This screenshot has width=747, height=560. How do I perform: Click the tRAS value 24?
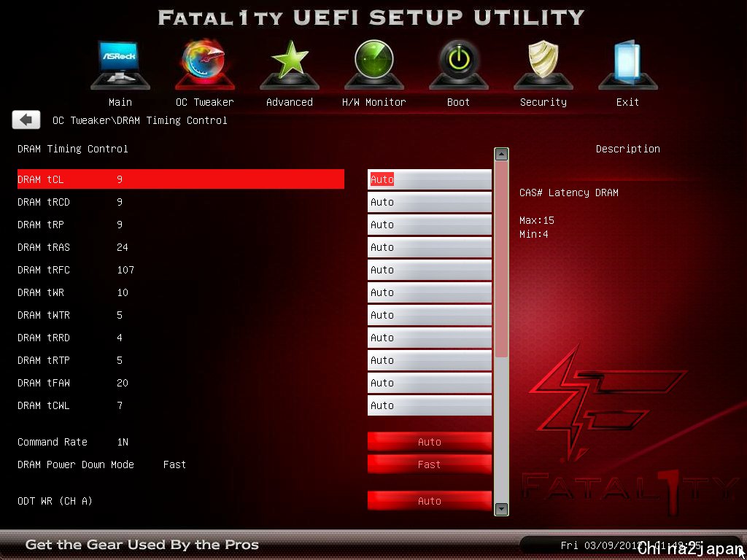123,247
